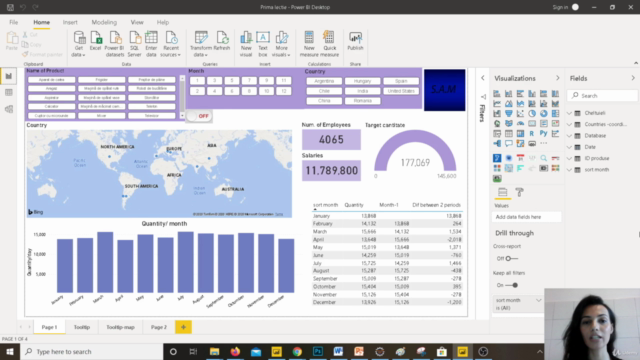Switch to the View ribbon tab
Image resolution: width=640 pixels, height=360 pixels.
tap(137, 22)
